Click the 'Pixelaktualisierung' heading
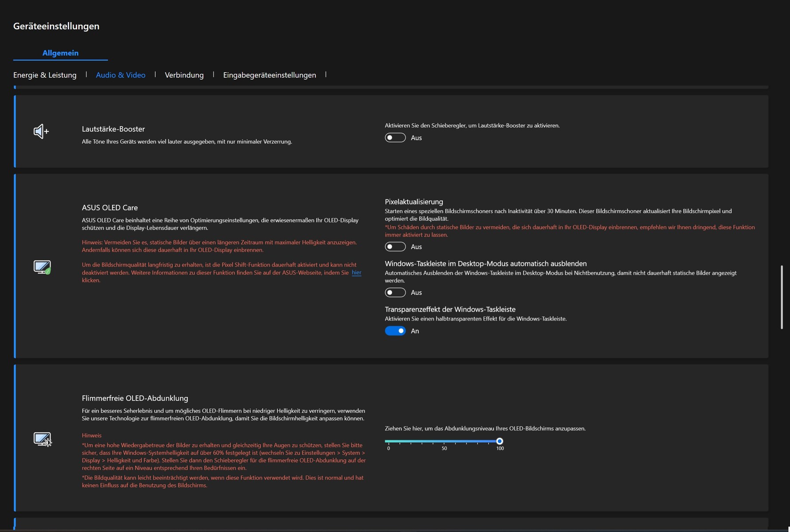Viewport: 790px width, 532px height. [414, 202]
